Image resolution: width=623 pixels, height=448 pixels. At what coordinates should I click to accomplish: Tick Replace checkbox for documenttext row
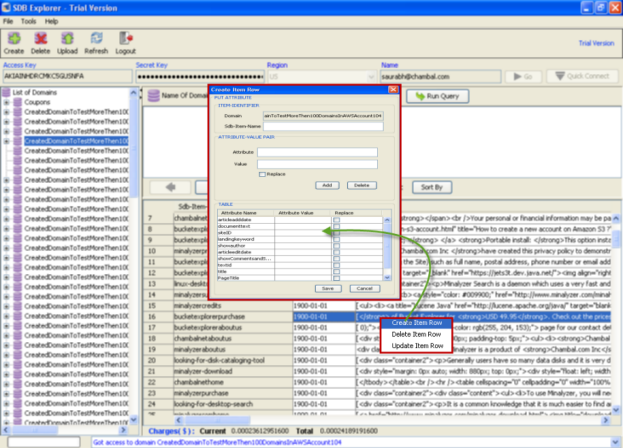[337, 226]
